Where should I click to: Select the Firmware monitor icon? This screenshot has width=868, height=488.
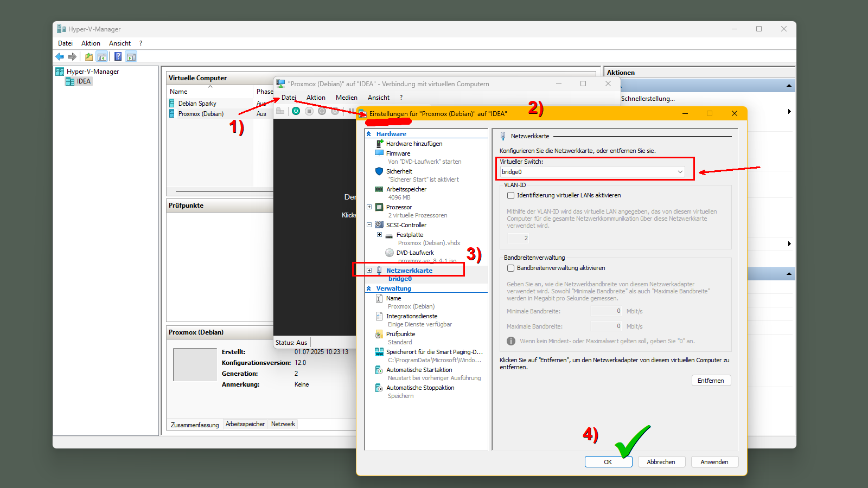point(379,153)
